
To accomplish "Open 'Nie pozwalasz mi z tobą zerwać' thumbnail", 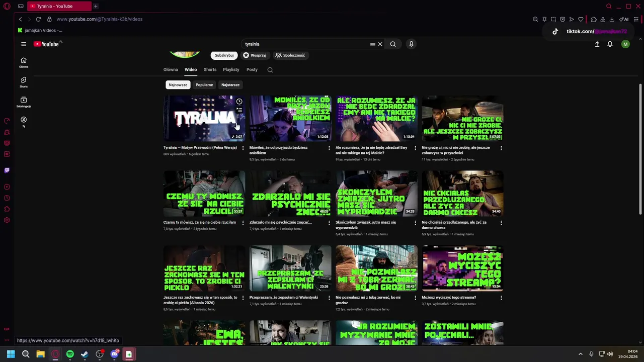I will [x=376, y=268].
